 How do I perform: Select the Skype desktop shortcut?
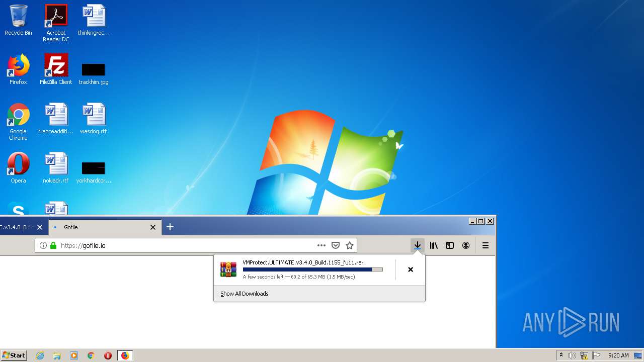[x=18, y=209]
